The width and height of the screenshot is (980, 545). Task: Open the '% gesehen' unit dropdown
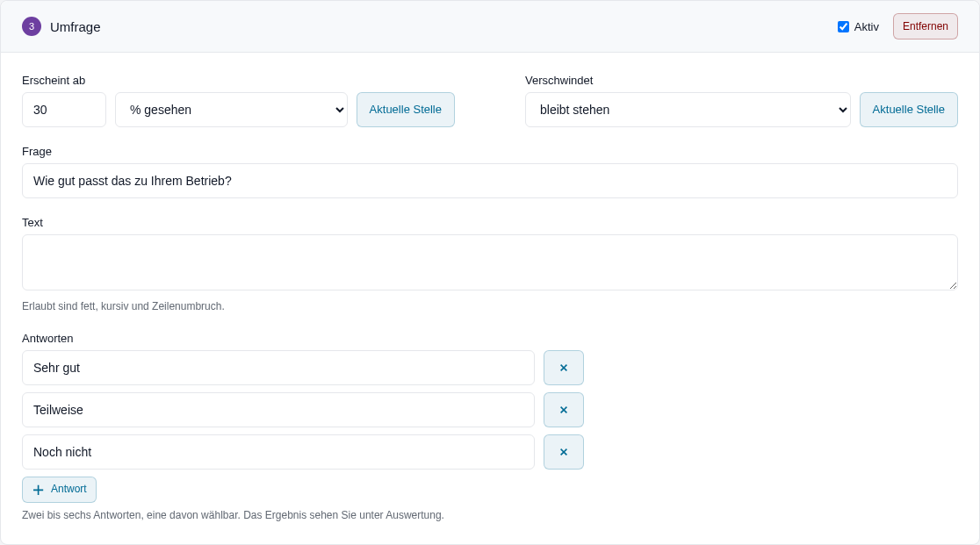click(231, 110)
